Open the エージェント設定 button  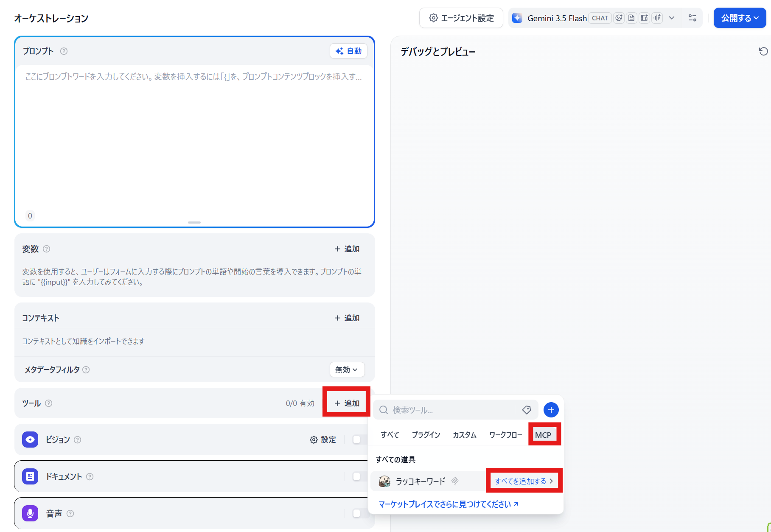[461, 18]
